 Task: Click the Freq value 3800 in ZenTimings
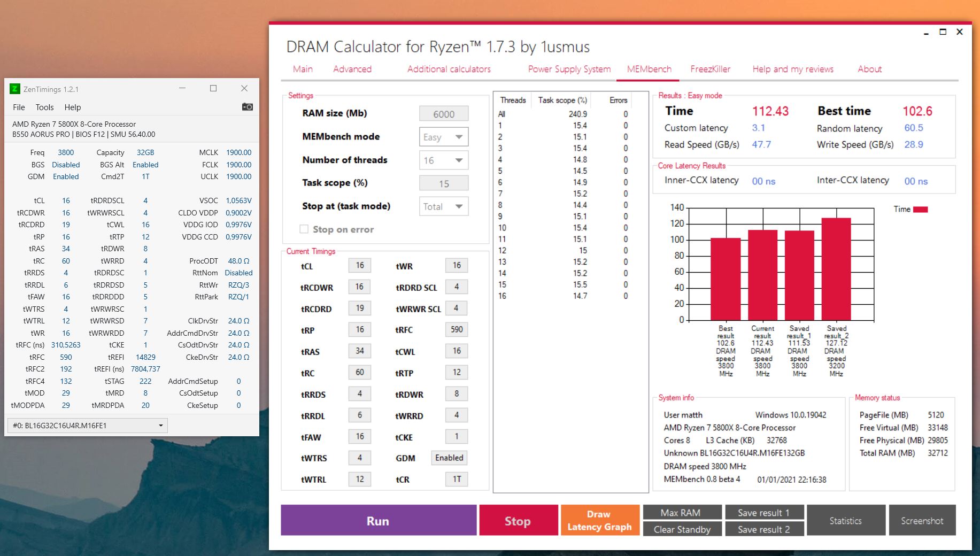(66, 152)
